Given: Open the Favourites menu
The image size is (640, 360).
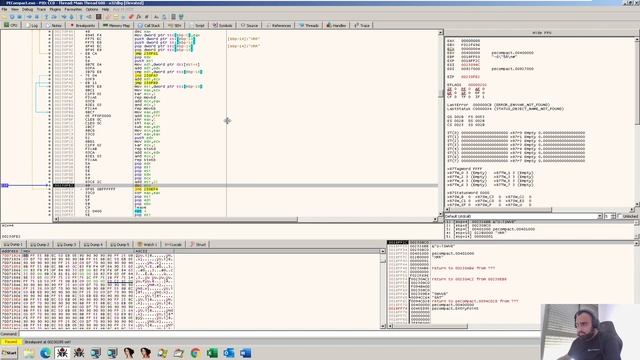Looking at the screenshot, I should tap(73, 9).
